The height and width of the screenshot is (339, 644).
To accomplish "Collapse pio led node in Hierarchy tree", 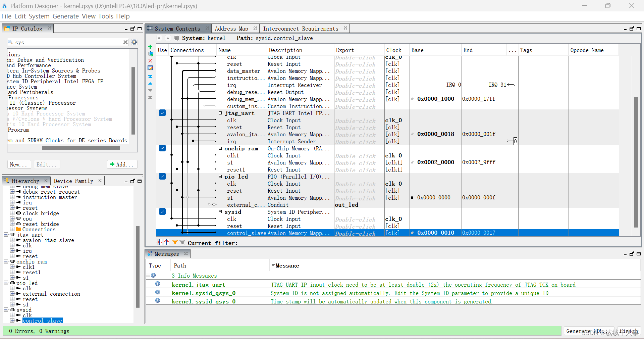I will (6, 283).
